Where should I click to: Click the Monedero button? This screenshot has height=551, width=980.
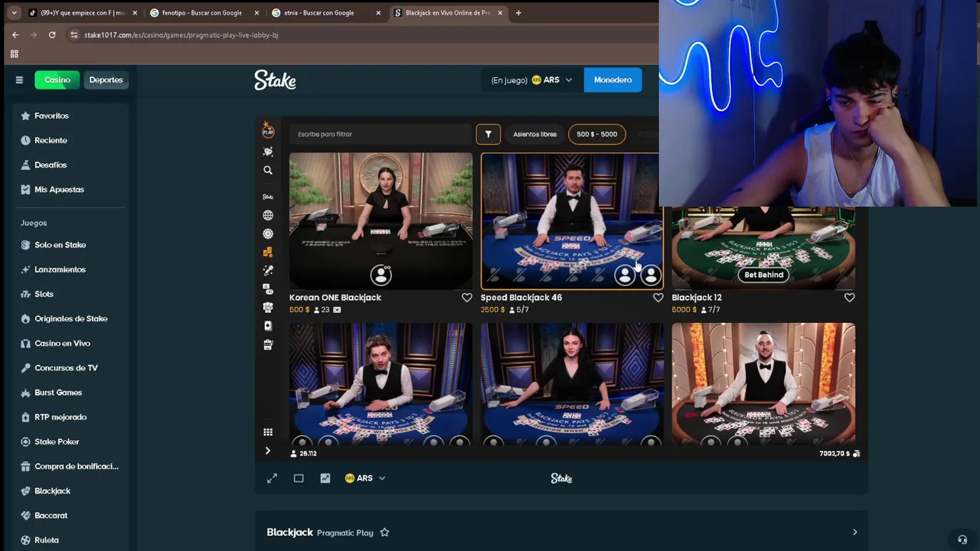pos(612,80)
